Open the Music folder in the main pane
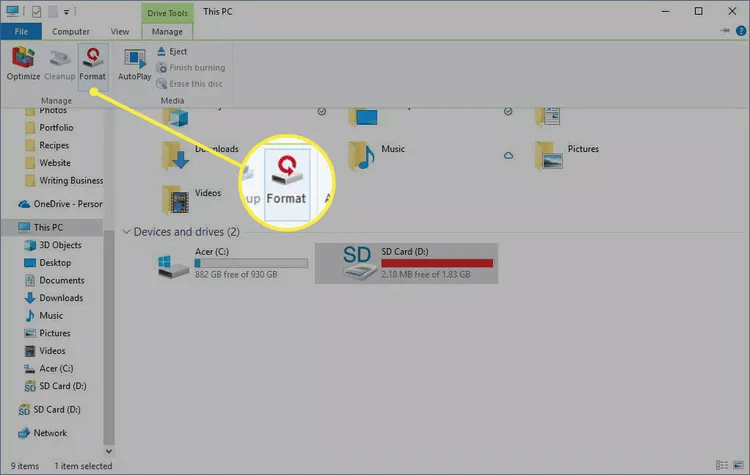750x475 pixels. [x=363, y=153]
